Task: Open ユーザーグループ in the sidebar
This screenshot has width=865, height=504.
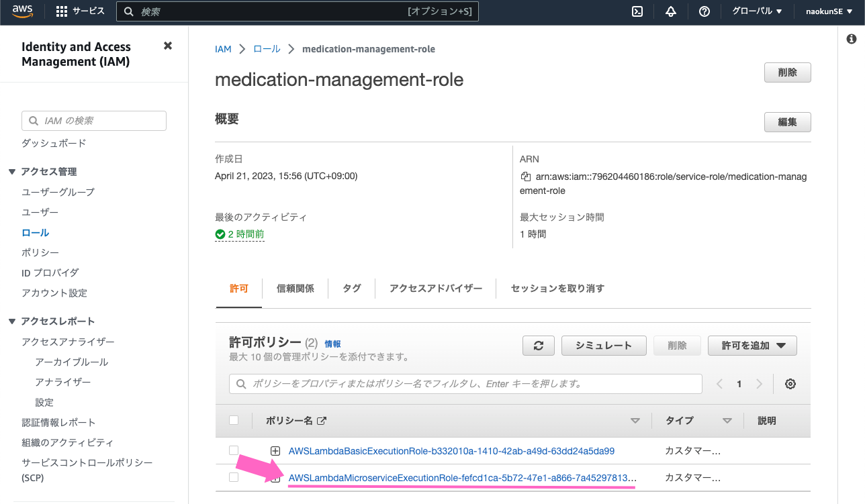Action: tap(58, 192)
